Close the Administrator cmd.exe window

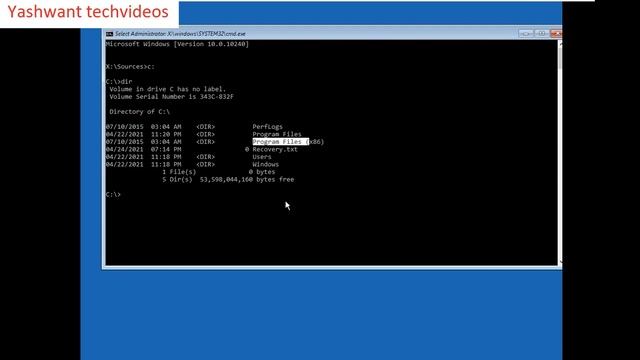(556, 33)
